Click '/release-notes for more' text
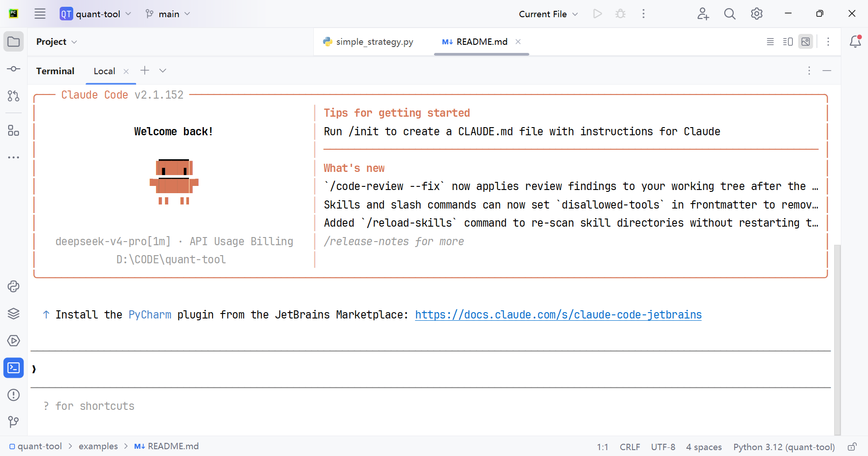 [394, 242]
